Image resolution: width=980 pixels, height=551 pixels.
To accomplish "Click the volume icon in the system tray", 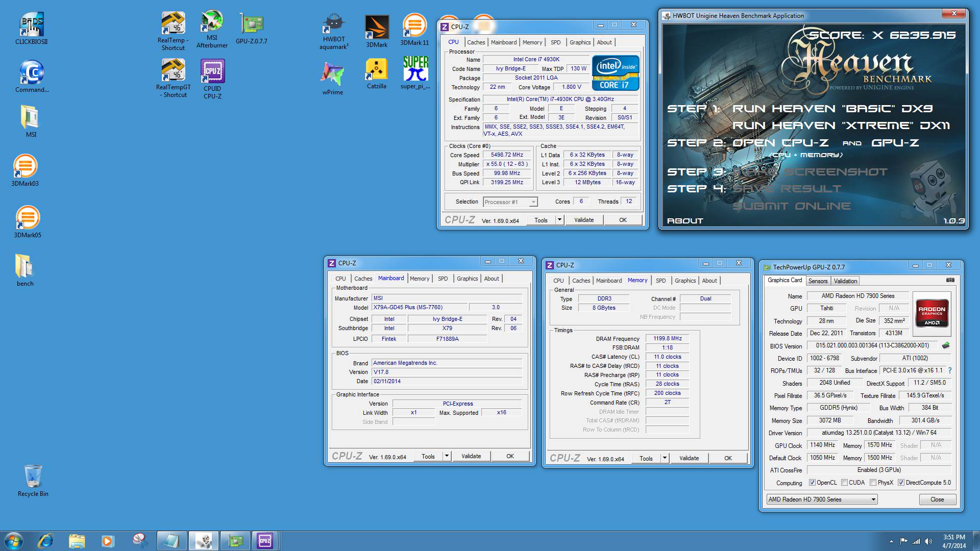I will (x=928, y=541).
